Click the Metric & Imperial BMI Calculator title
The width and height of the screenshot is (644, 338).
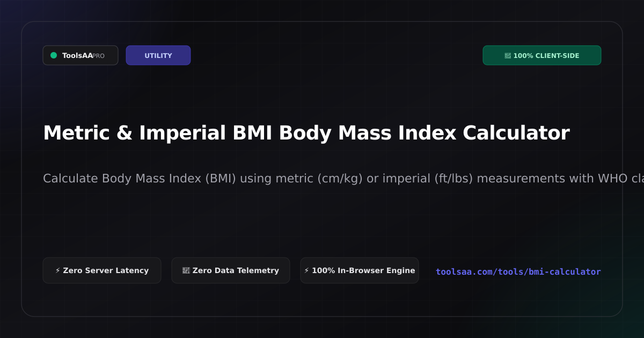click(306, 133)
